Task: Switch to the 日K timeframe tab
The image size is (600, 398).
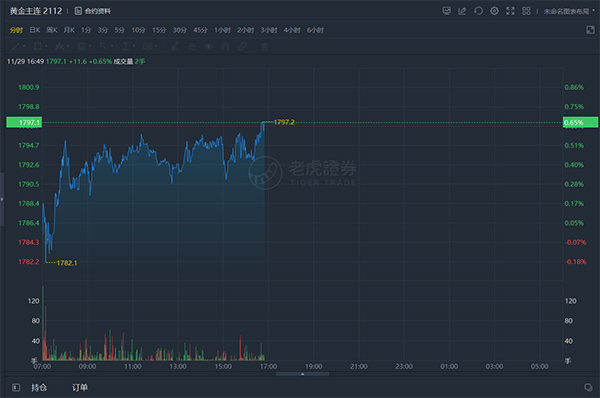Action: tap(35, 30)
